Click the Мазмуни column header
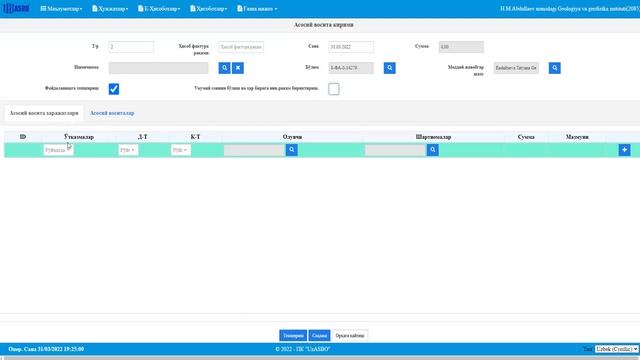This screenshot has height=360, width=640. (x=577, y=137)
